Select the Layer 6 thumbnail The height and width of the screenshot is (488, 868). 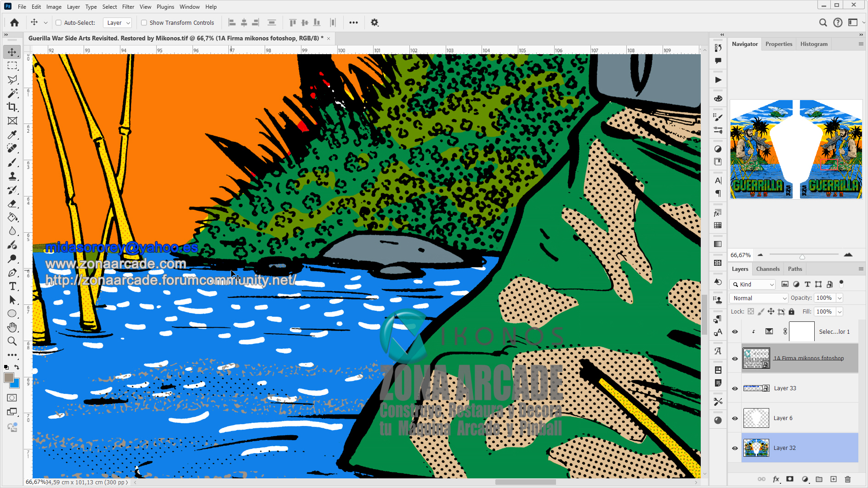(756, 418)
